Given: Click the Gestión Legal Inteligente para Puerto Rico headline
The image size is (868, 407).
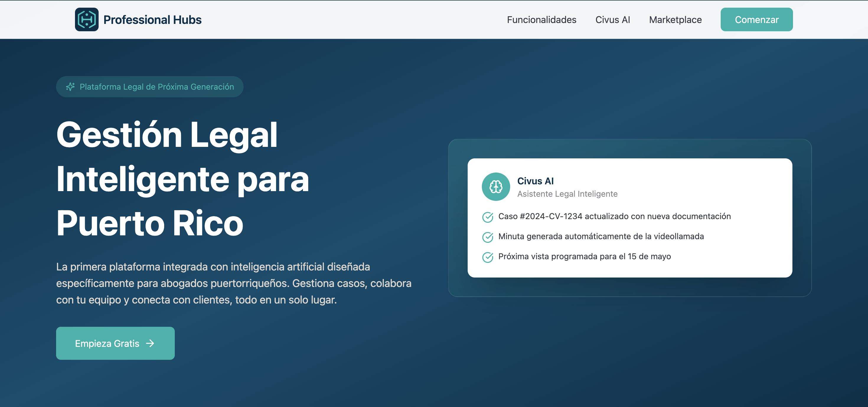Looking at the screenshot, I should point(183,179).
